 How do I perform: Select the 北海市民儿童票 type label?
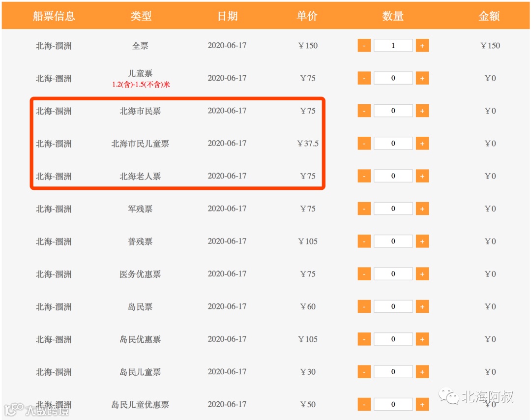click(140, 144)
